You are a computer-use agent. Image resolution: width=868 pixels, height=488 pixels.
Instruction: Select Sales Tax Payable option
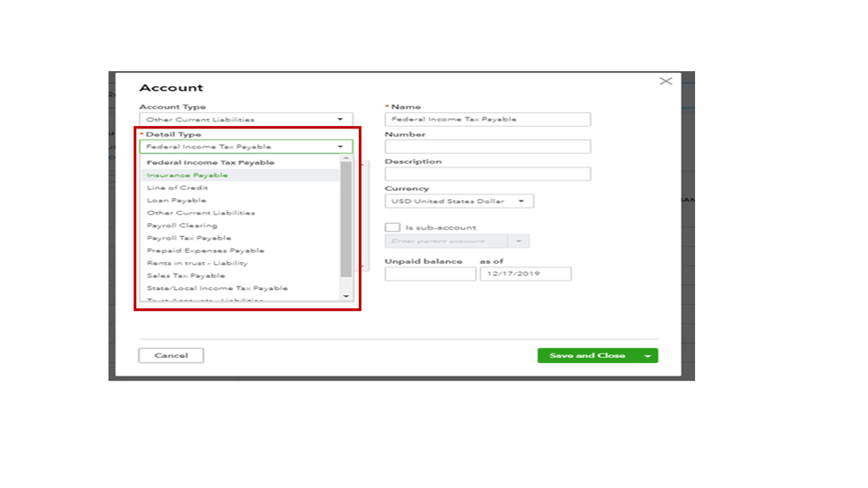185,275
